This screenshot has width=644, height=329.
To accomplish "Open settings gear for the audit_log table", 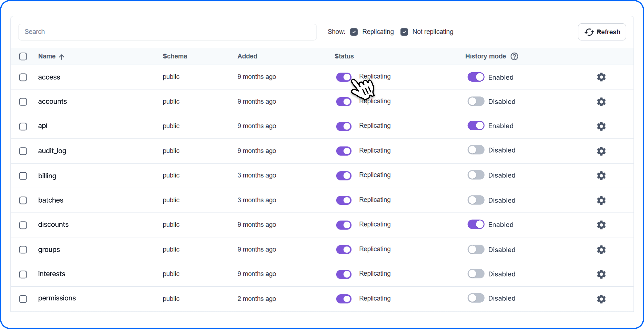I will point(601,151).
